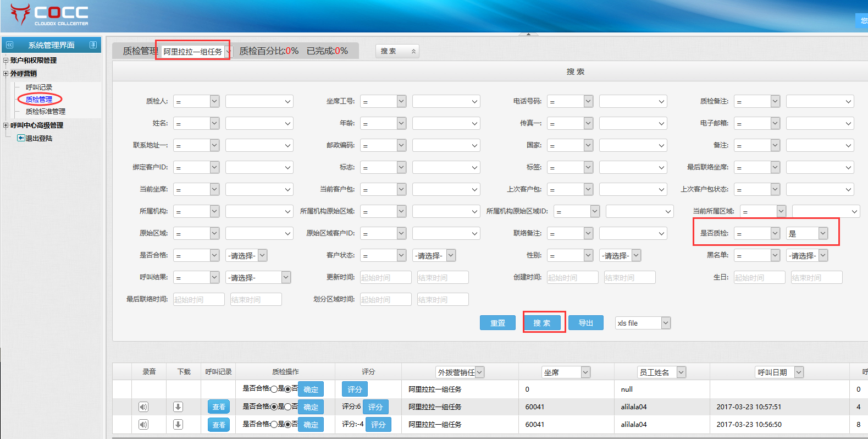Open the 是否质检 value dropdown
The image size is (868, 439).
[x=807, y=233]
